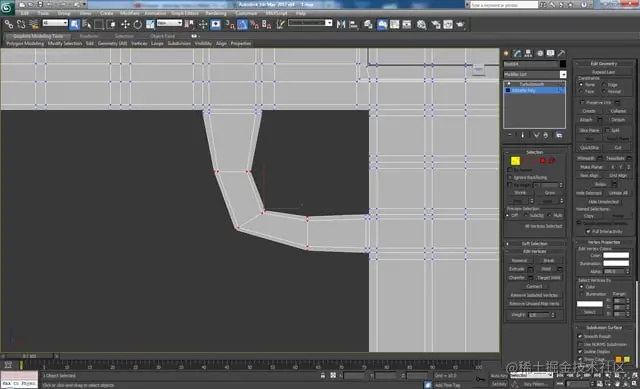This screenshot has height=389, width=640.
Task: Toggle the Preserve UVs checkbox
Action: click(x=582, y=102)
